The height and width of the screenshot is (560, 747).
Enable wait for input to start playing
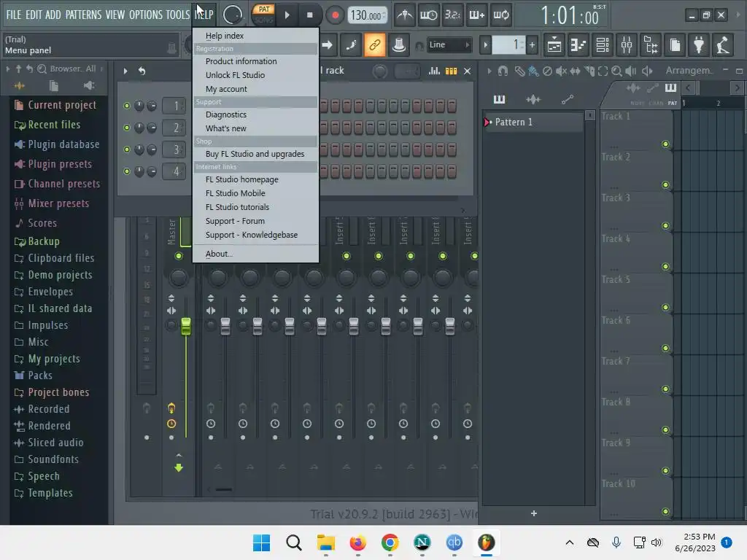point(429,15)
